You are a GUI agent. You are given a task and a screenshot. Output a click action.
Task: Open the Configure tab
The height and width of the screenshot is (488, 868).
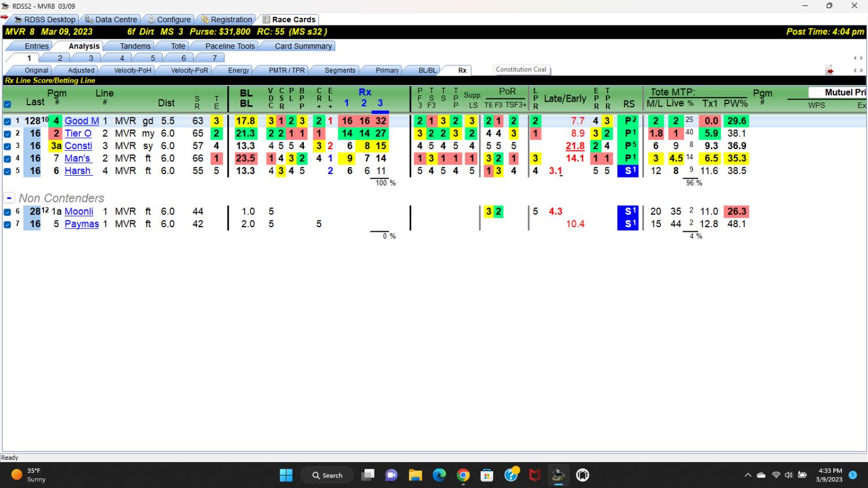(x=168, y=19)
